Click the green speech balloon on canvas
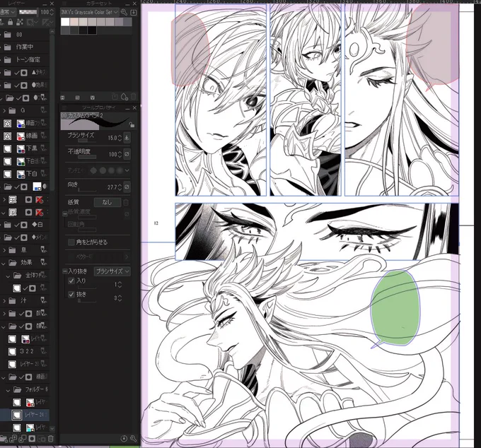The height and width of the screenshot is (448, 481). [395, 307]
